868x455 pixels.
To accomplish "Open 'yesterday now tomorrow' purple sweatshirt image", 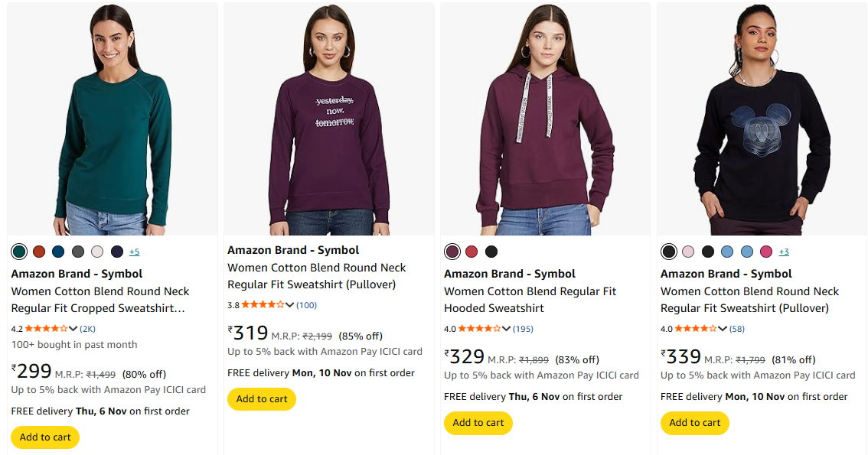I will 328,120.
